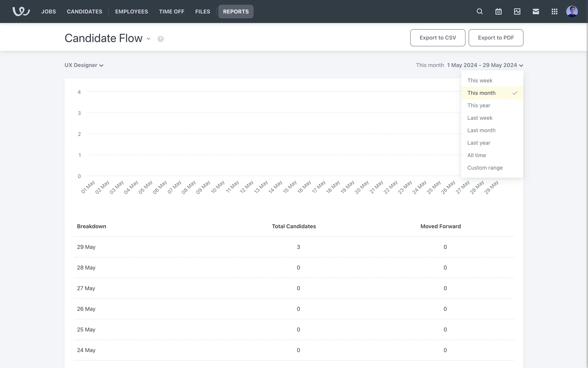Choose Last month from date list
The height and width of the screenshot is (368, 588).
[x=481, y=130]
